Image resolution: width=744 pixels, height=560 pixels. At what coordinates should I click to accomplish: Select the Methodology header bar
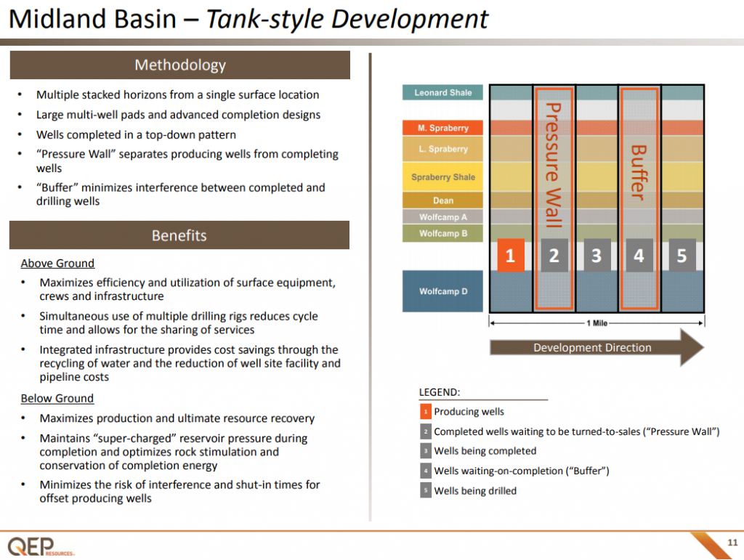pos(179,65)
